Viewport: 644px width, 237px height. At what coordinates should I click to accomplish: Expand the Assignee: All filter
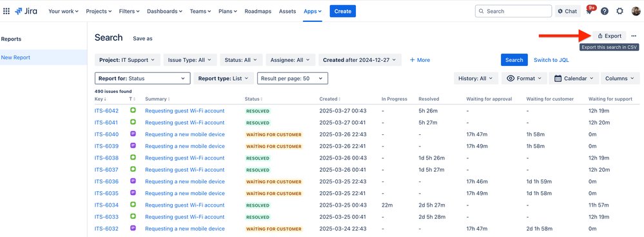[290, 60]
